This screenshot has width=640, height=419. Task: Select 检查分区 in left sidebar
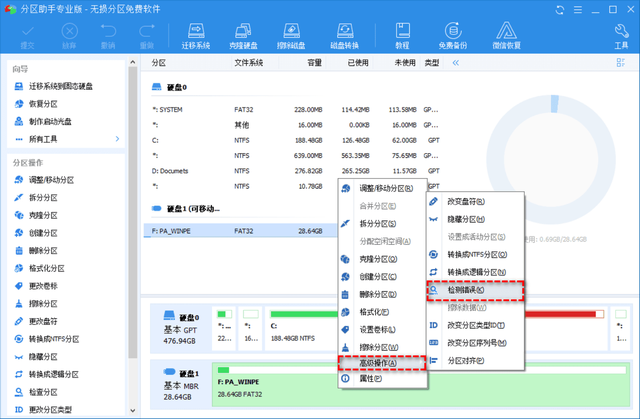43,392
